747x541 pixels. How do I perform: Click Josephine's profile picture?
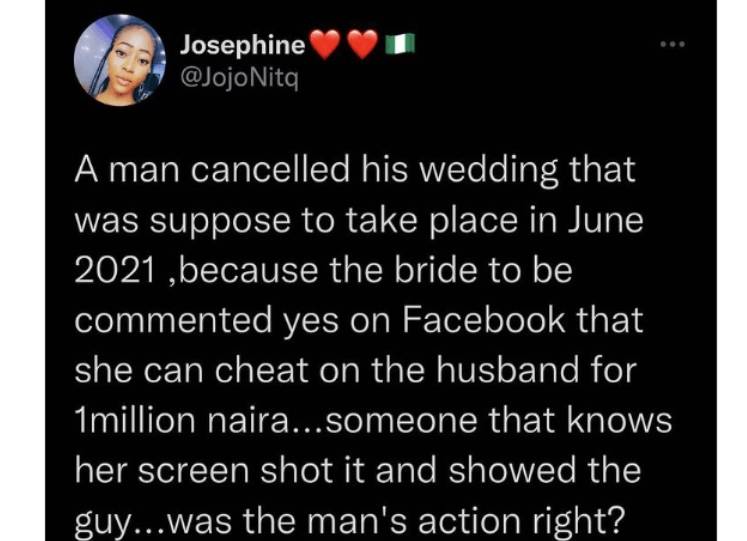pos(120,61)
